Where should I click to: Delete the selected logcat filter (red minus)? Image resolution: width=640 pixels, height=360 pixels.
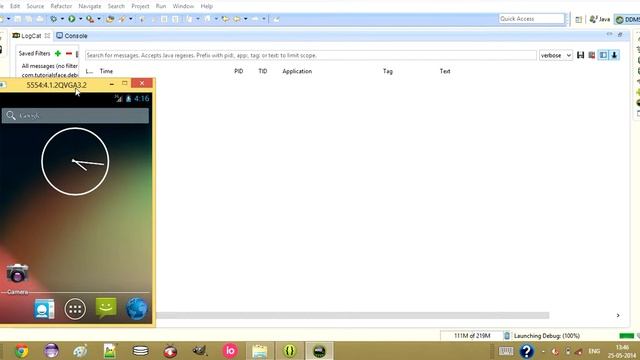pos(69,53)
